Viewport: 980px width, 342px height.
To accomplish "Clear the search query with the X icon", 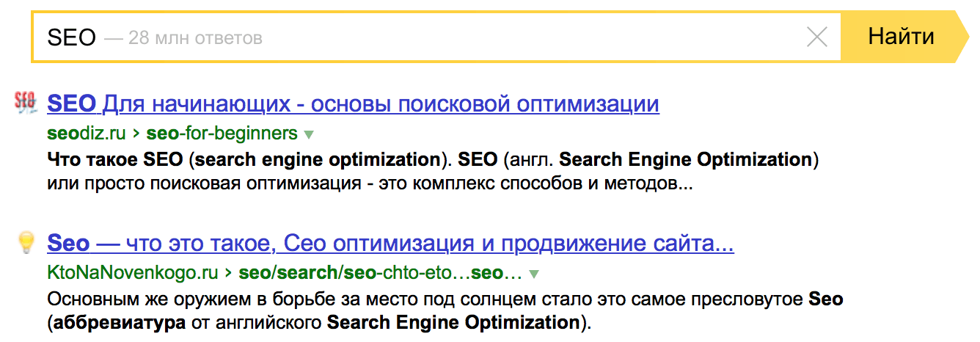I will tap(816, 37).
